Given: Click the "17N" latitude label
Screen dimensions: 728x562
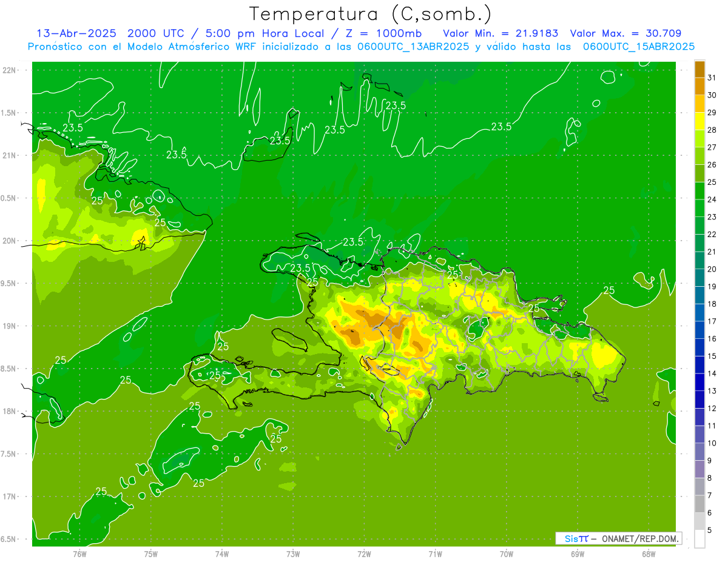Looking at the screenshot, I should [10, 497].
